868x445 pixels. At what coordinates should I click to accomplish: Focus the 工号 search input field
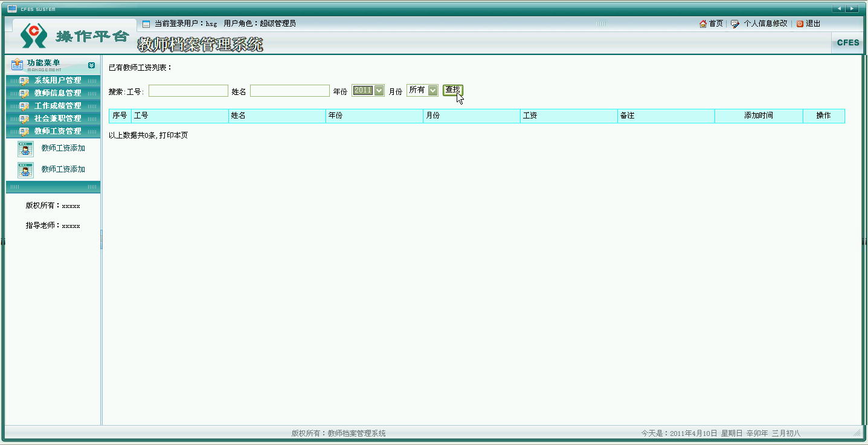click(188, 91)
